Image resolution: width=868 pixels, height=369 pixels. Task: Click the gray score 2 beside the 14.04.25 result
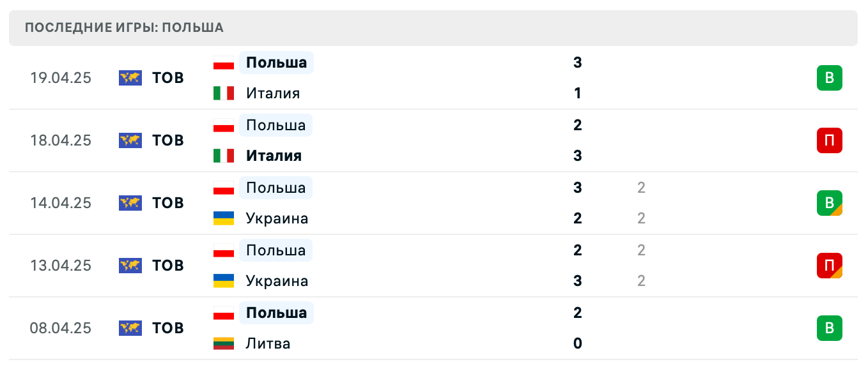(640, 188)
